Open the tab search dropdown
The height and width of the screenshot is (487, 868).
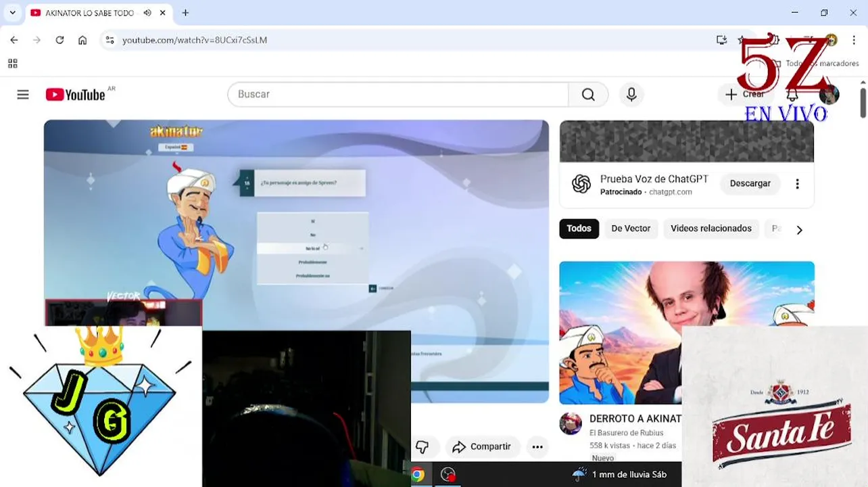pyautogui.click(x=12, y=13)
